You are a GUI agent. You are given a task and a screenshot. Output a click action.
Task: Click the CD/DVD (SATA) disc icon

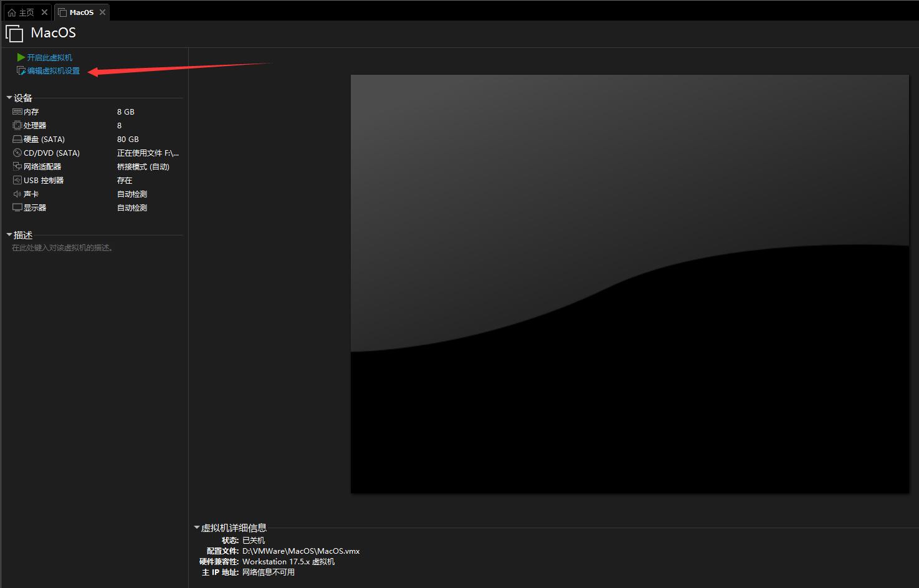coord(17,153)
